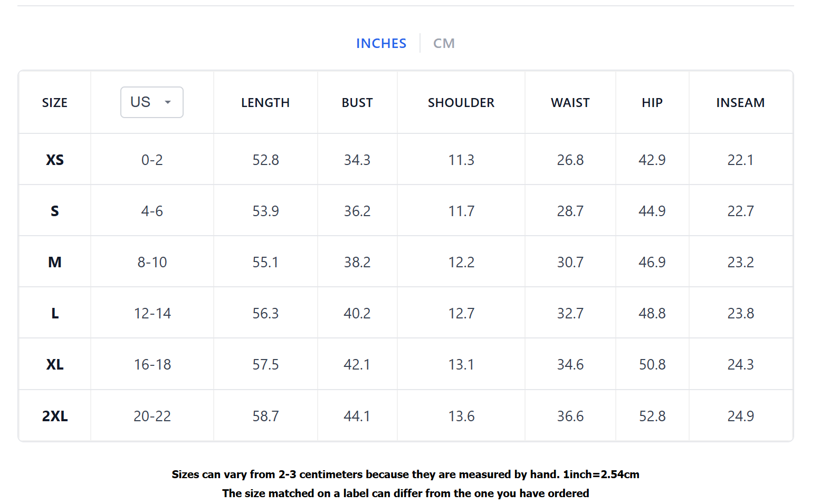
Task: Open the US size region dropdown
Action: [152, 102]
